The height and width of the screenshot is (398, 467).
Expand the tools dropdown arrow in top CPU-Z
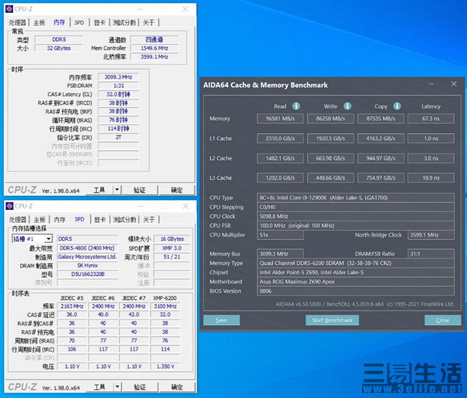[117, 190]
